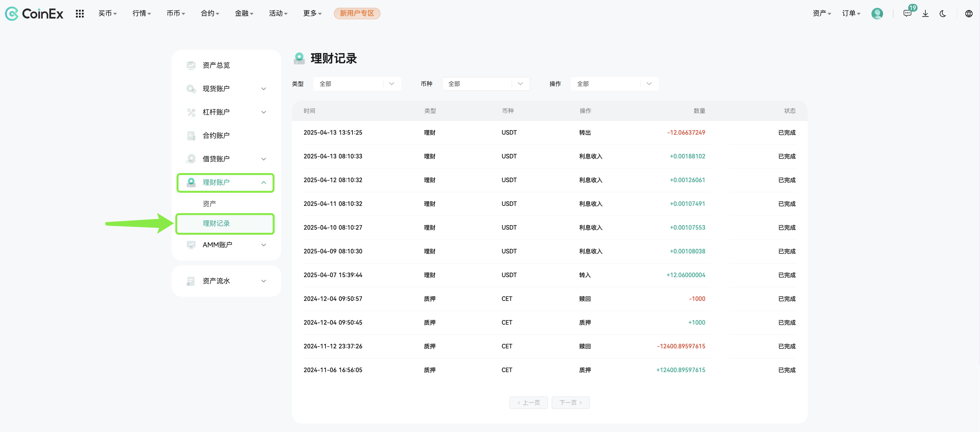Screen dimensions: 980x432
Task: Click amount -12400.89597615
Action: pyautogui.click(x=681, y=346)
